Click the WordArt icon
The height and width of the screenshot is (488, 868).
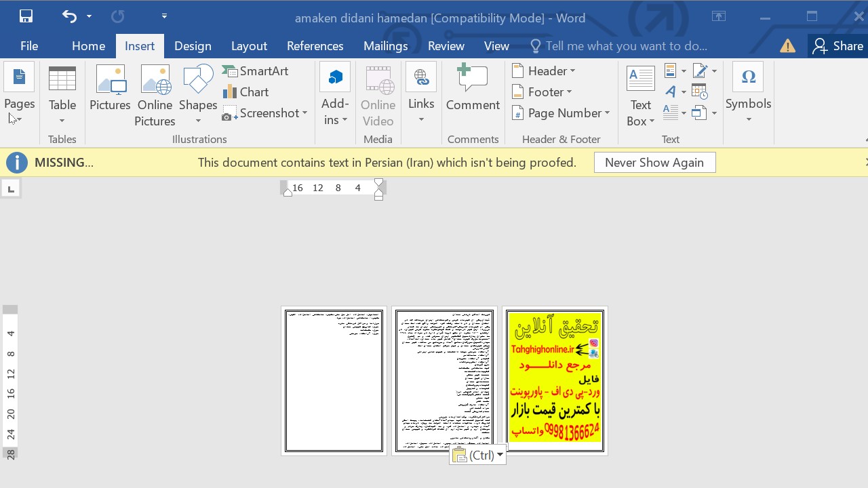point(671,91)
